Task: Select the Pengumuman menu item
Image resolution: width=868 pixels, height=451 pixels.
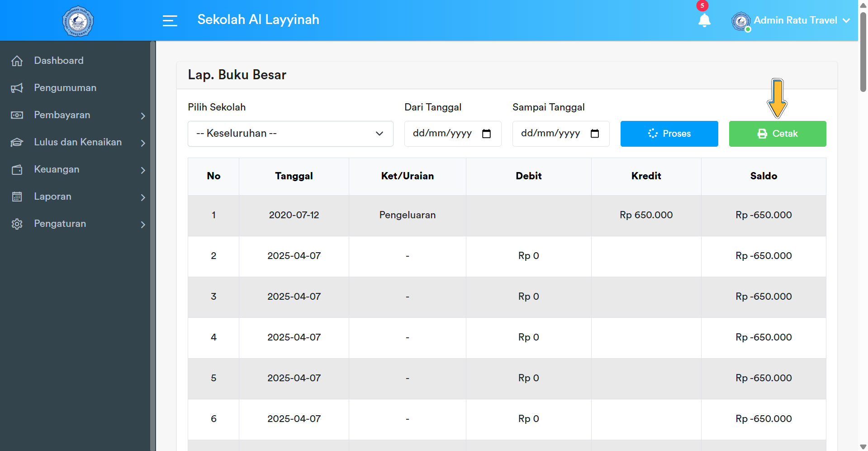Action: [x=65, y=88]
